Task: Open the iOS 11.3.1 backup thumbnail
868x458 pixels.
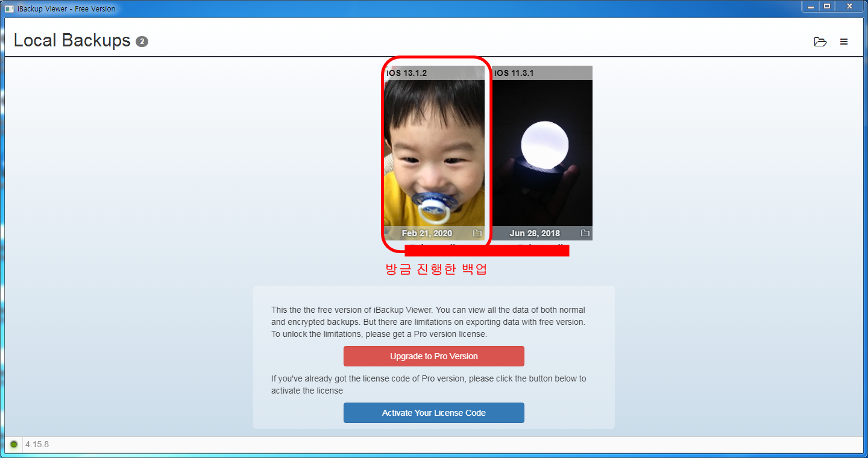Action: pos(542,153)
